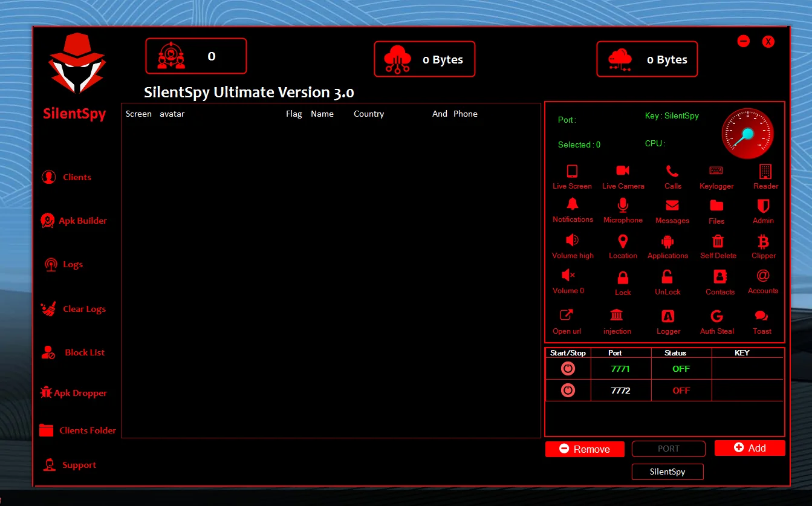Select the Auth Steal tool
This screenshot has height=506, width=812.
[716, 321]
